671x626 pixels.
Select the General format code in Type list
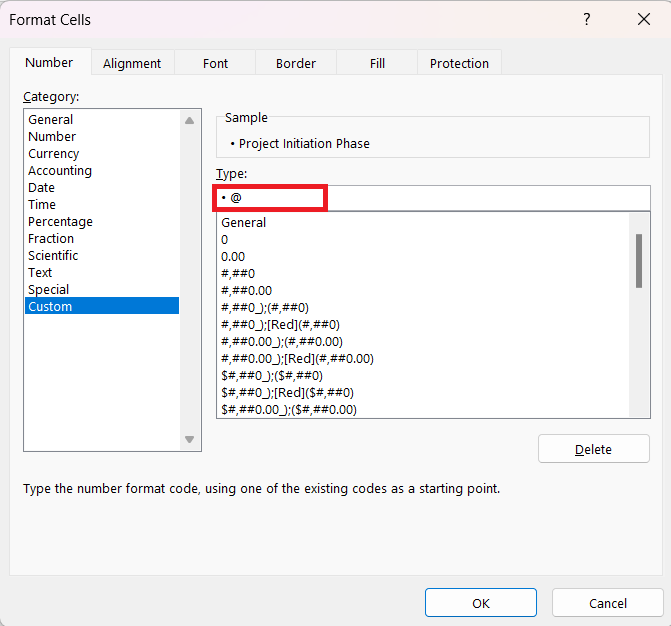coord(423,223)
